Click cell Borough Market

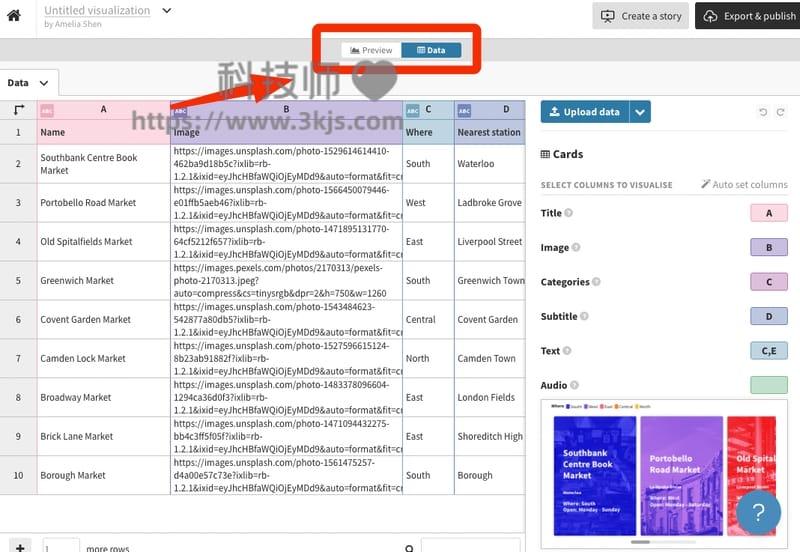[104, 475]
